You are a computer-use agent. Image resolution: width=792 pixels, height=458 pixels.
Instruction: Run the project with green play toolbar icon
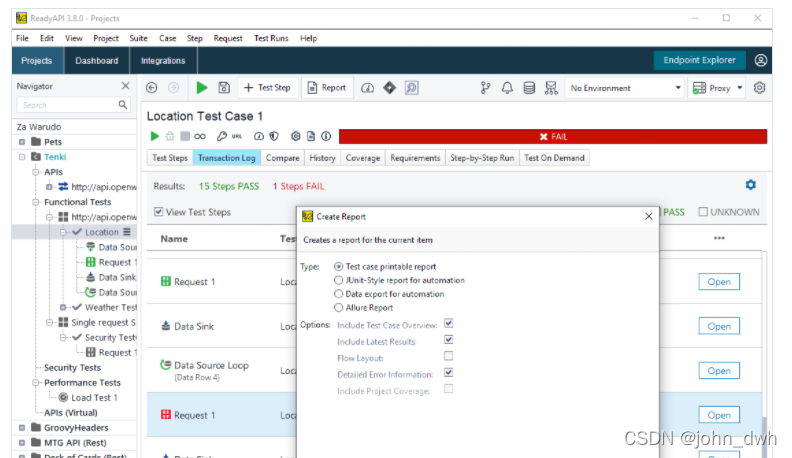[x=202, y=88]
